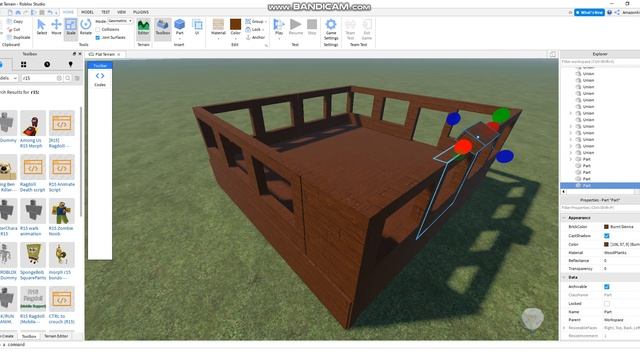
Task: Click the Exit Game icon
Action: click(x=367, y=29)
